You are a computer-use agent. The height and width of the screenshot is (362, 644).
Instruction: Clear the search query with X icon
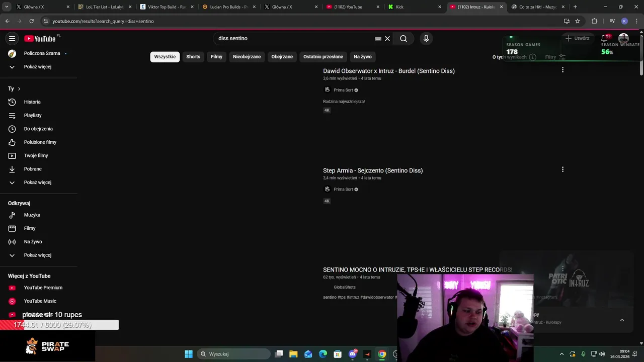tap(387, 38)
